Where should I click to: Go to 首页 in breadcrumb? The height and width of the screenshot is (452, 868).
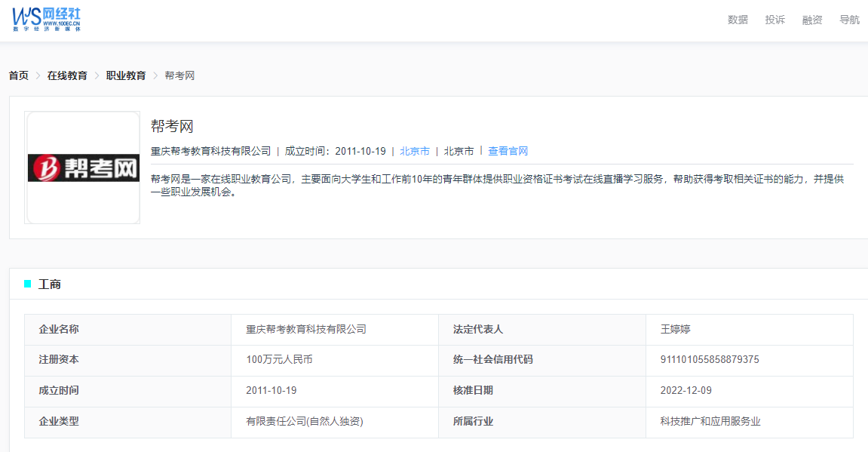(x=19, y=75)
